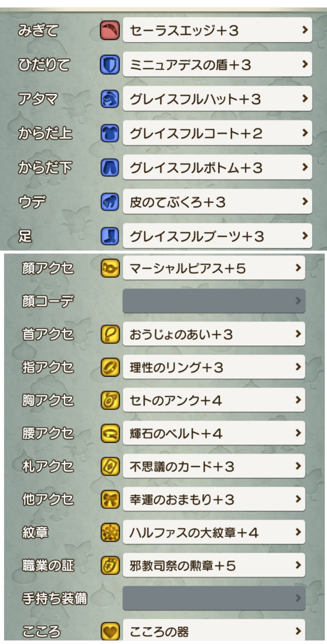Click the card icon beside 札アクセ
The height and width of the screenshot is (644, 327).
pyautogui.click(x=110, y=466)
